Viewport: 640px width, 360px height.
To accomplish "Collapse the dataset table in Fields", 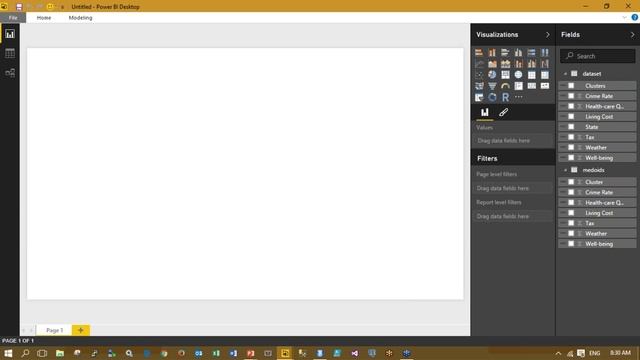I will tap(565, 74).
